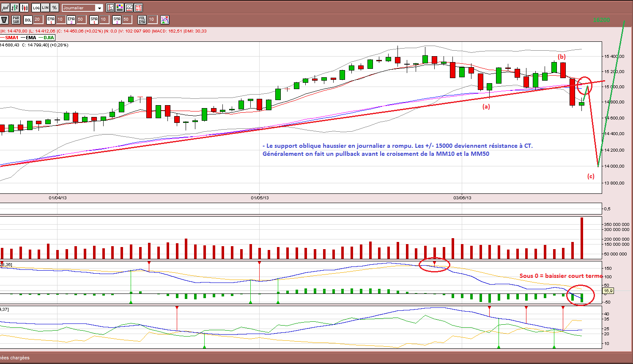Click the EMA 2 period field
Screen dimensions: 633x364
point(81,19)
